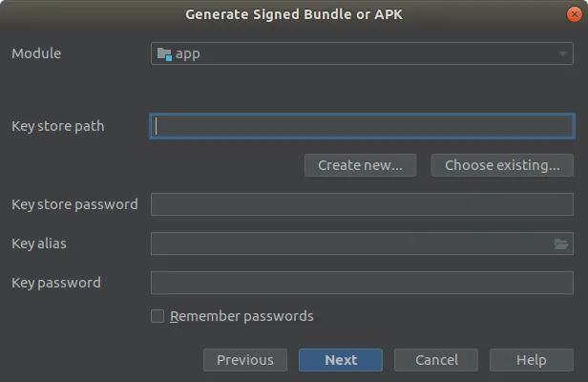The height and width of the screenshot is (382, 588).
Task: Click the 'Module' label
Action: 36,53
